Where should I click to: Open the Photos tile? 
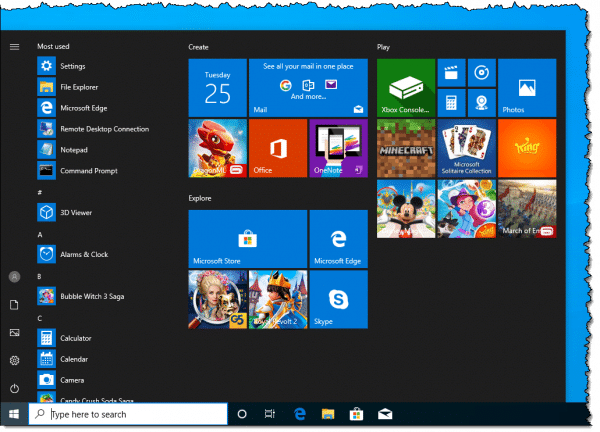pyautogui.click(x=527, y=88)
